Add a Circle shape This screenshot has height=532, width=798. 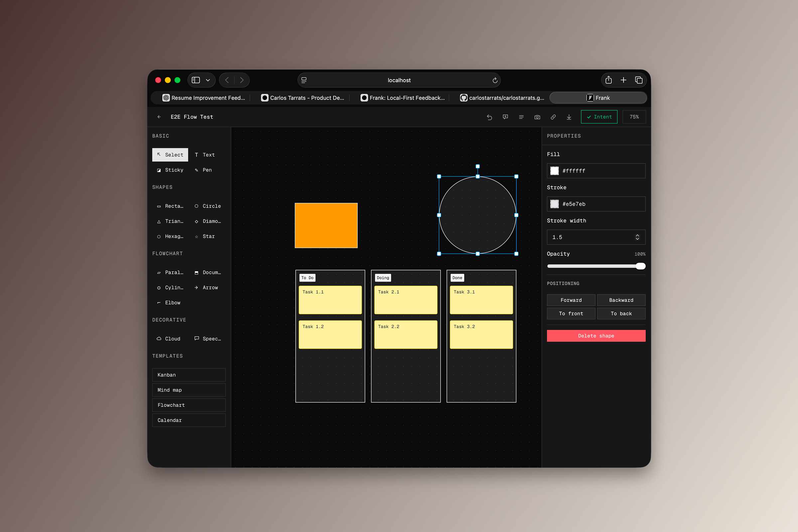pos(207,206)
